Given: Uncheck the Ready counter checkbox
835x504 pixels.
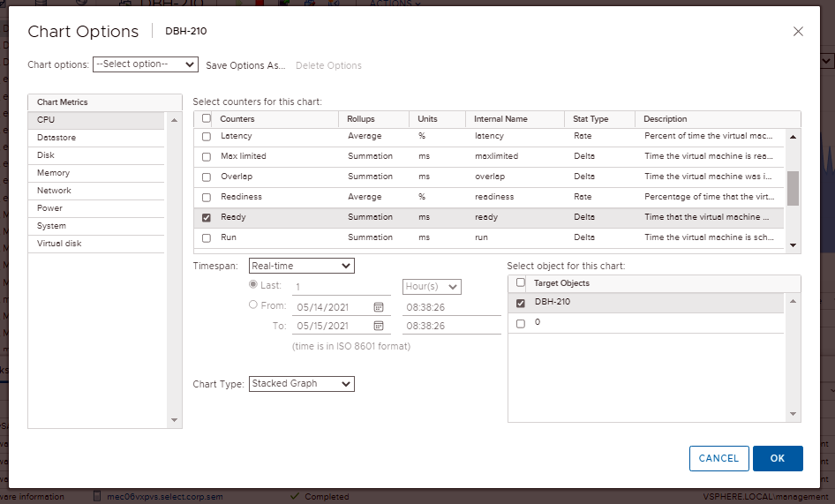Looking at the screenshot, I should coord(207,217).
